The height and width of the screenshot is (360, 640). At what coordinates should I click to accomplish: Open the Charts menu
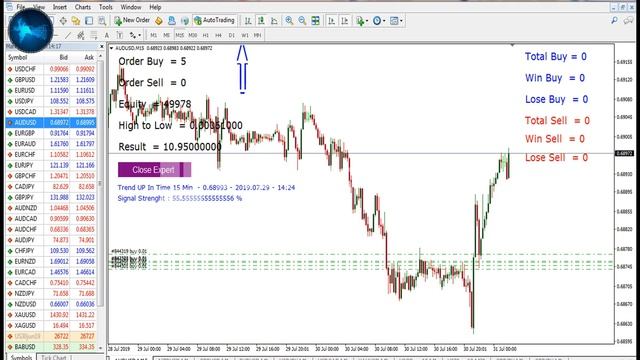[x=83, y=7]
